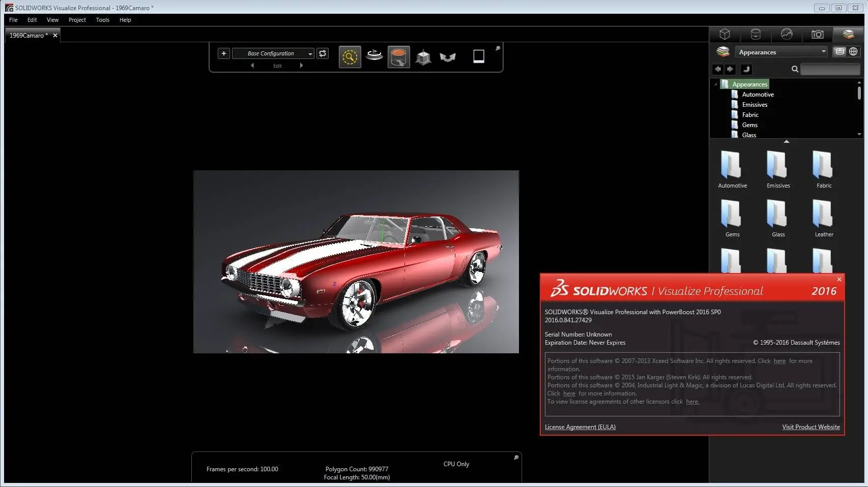Open the output tools render icon

[479, 56]
